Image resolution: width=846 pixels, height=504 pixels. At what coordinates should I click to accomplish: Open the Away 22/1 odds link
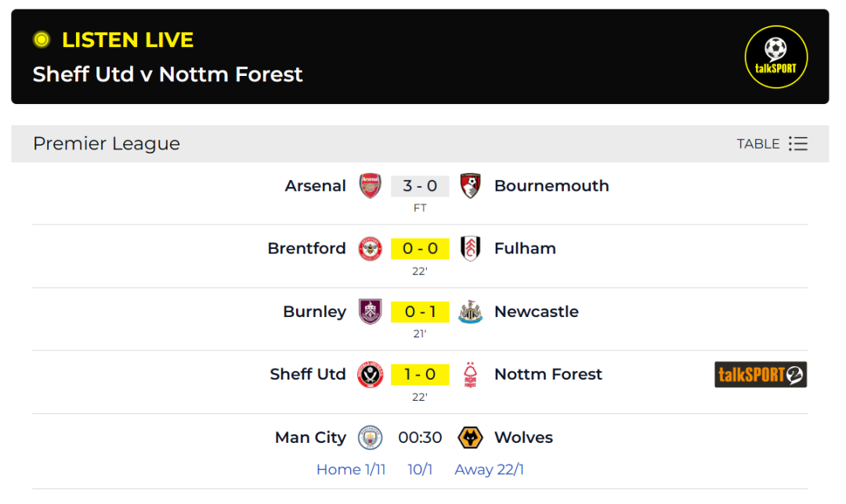[x=489, y=470]
